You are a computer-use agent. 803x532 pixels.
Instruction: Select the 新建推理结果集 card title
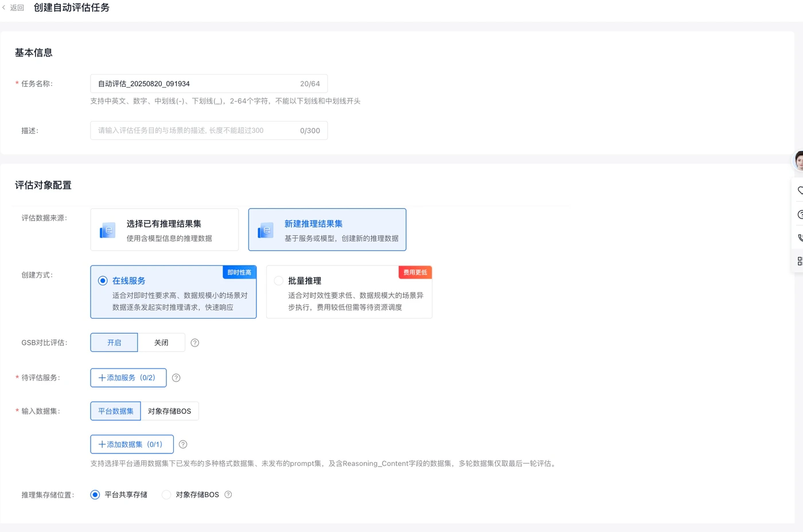click(314, 224)
